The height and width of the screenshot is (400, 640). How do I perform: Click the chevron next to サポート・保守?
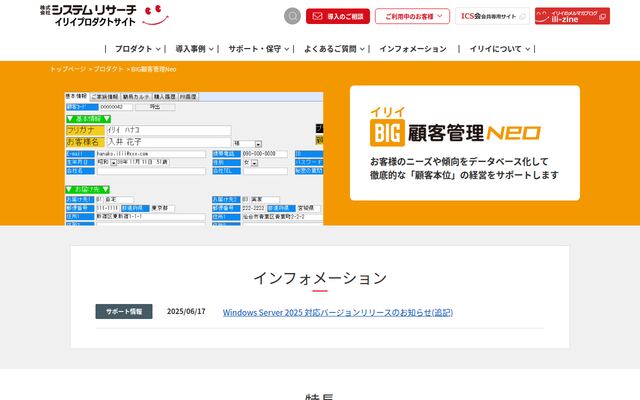[x=287, y=49]
